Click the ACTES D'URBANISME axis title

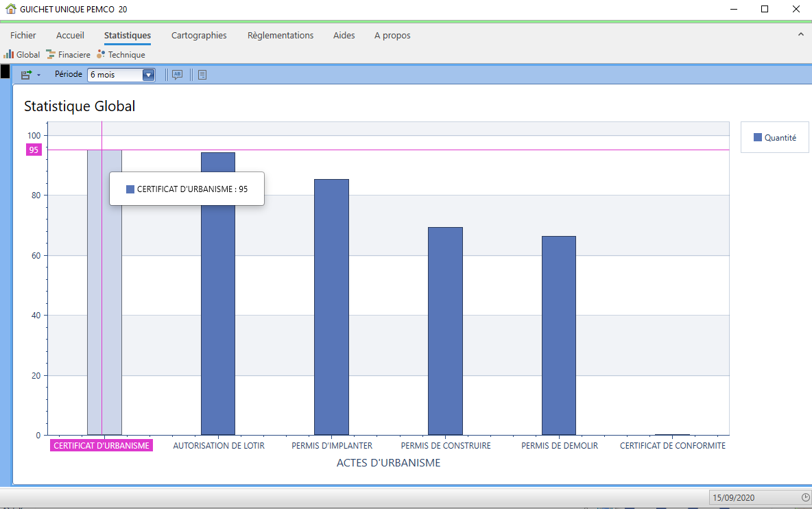pyautogui.click(x=388, y=463)
